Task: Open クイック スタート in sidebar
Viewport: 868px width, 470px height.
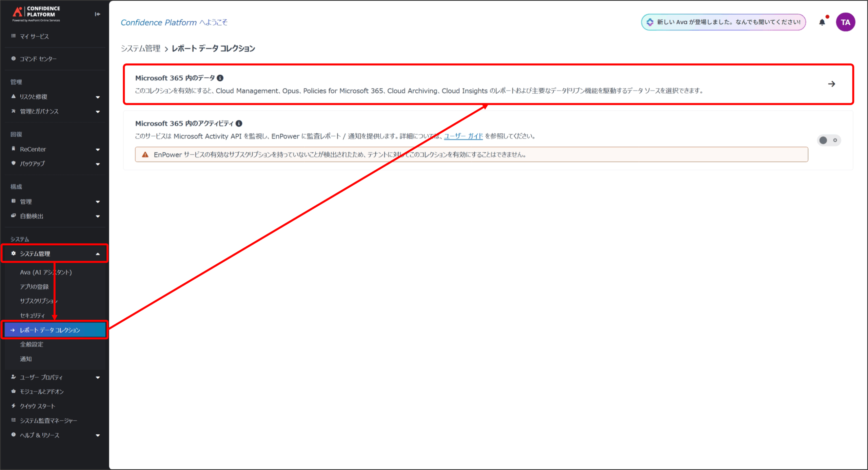Action: coord(37,406)
